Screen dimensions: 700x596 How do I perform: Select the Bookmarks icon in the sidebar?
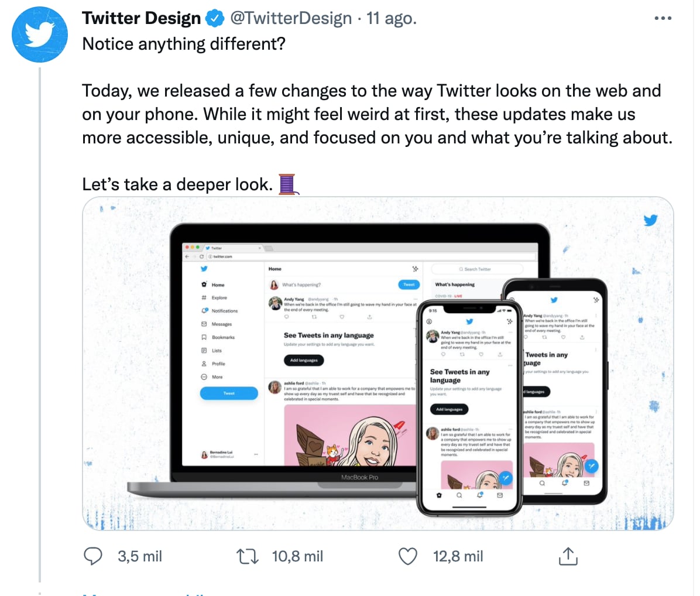point(203,337)
